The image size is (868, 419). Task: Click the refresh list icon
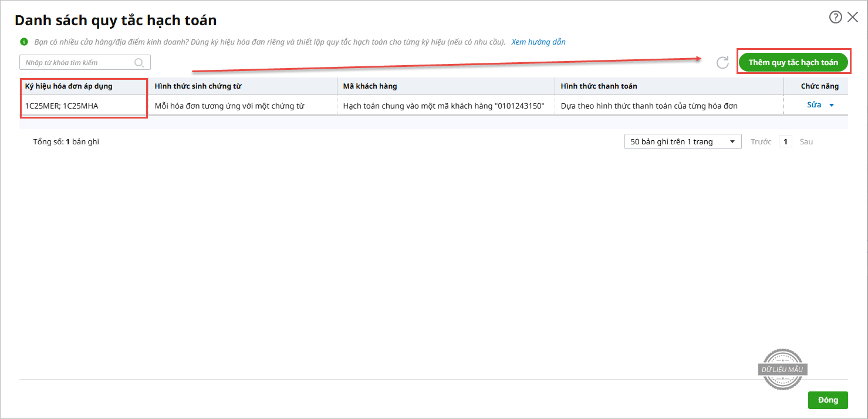(722, 63)
